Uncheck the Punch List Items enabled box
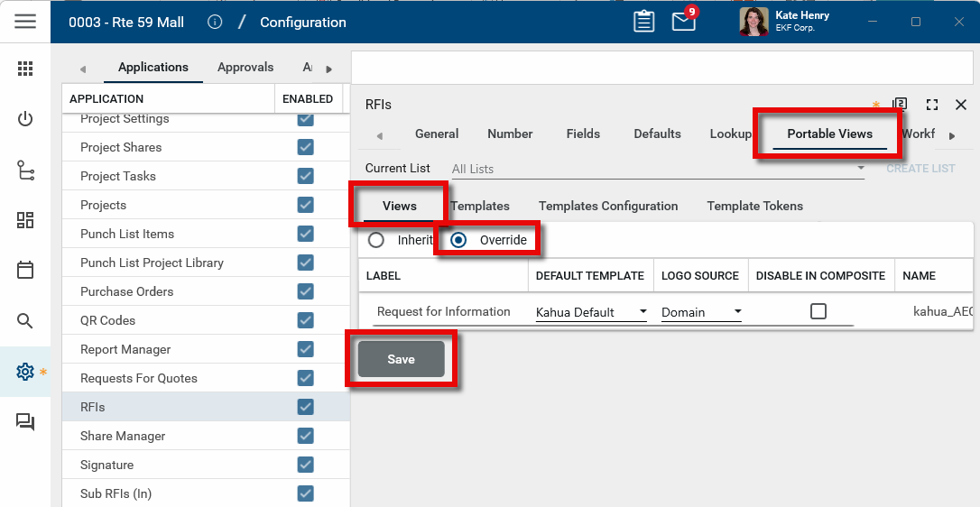 (306, 234)
